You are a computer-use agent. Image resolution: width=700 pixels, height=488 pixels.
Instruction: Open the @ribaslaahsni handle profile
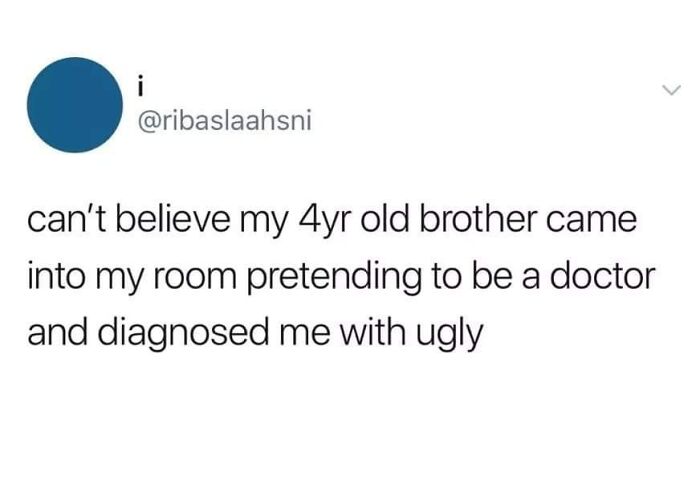click(225, 121)
